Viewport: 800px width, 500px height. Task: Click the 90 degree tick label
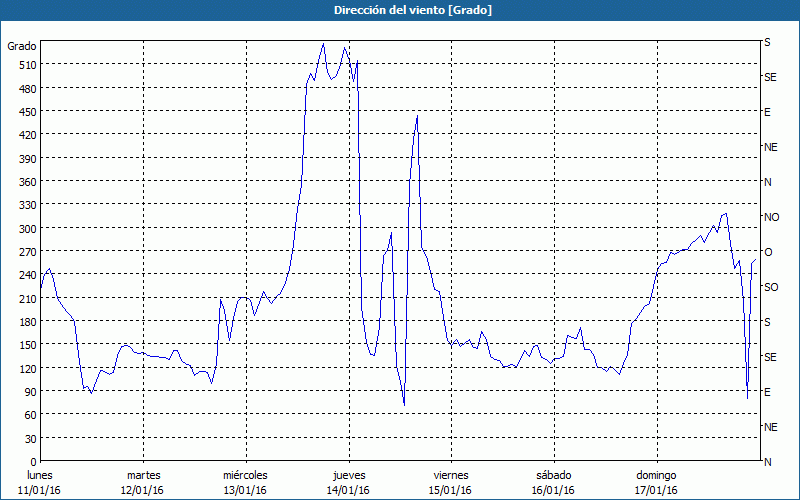28,392
